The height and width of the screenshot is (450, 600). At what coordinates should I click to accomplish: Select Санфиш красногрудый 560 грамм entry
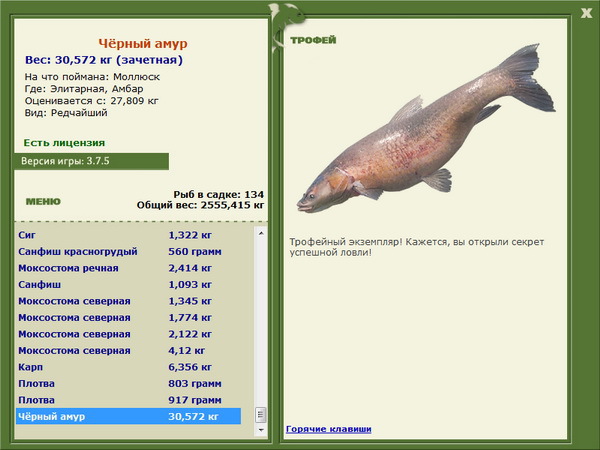(129, 251)
